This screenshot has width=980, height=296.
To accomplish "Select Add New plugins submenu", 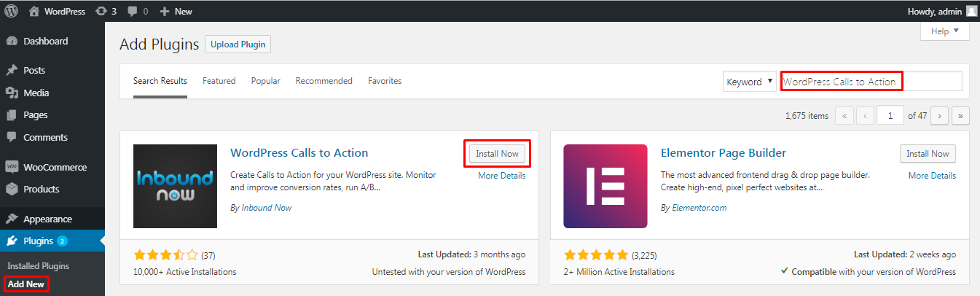I will [x=26, y=284].
